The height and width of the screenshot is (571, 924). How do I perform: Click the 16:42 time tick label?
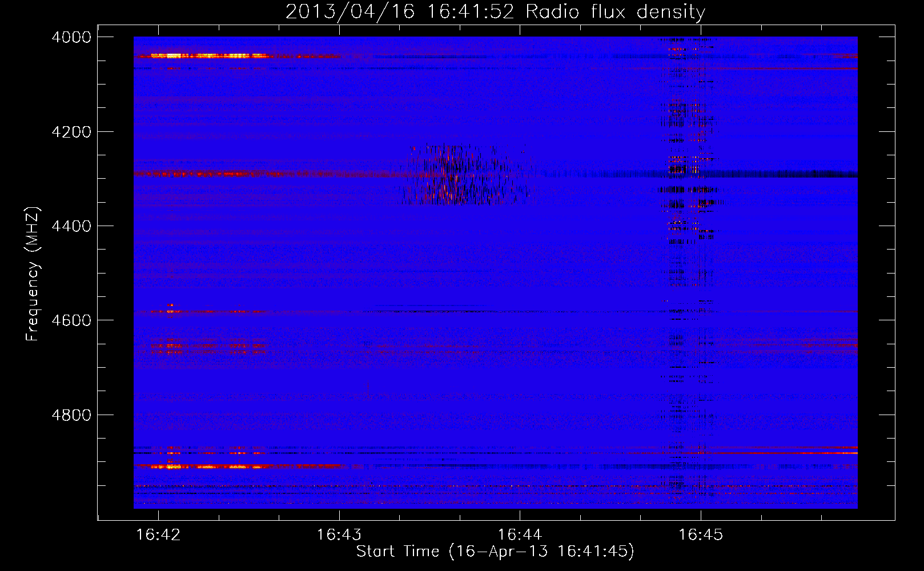(x=158, y=535)
